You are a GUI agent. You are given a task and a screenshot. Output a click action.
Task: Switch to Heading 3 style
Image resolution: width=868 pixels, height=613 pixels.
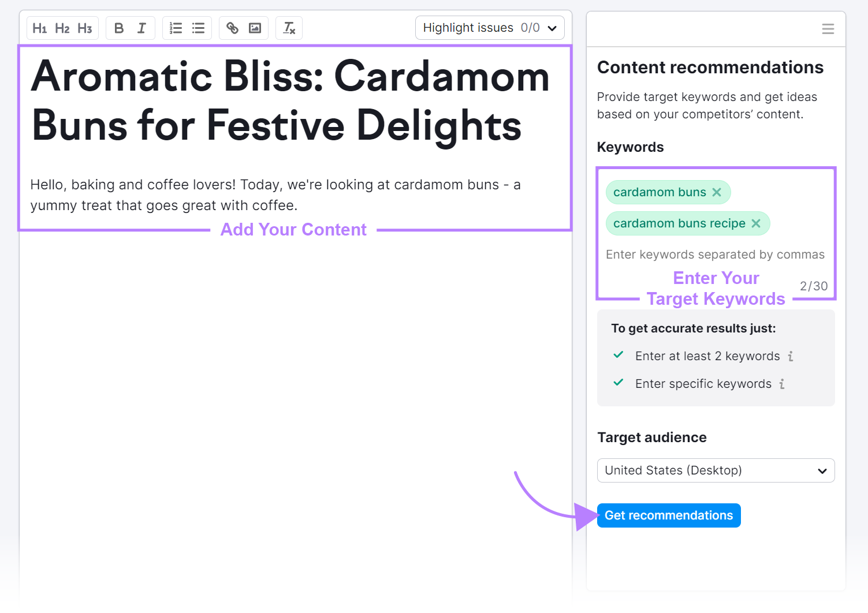pyautogui.click(x=85, y=28)
